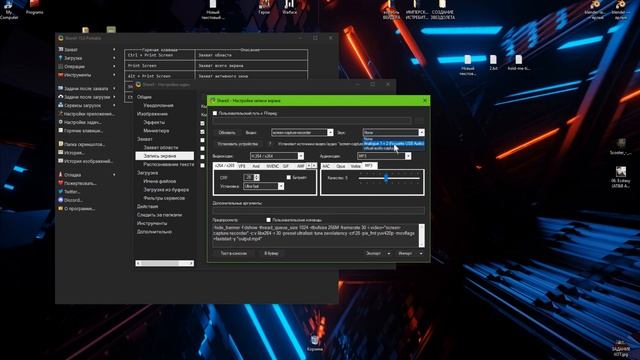
Task: Select Имена файлов in settings tree
Action: point(160,181)
